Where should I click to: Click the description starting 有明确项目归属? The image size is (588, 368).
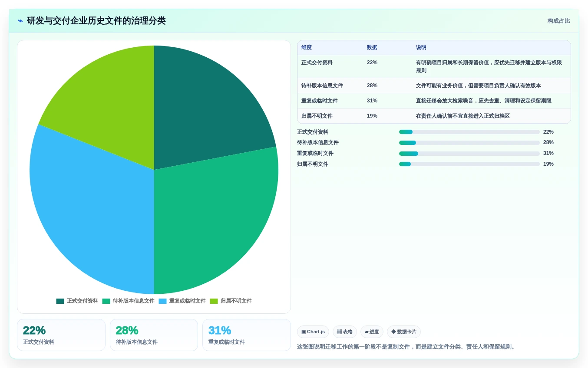[489, 66]
